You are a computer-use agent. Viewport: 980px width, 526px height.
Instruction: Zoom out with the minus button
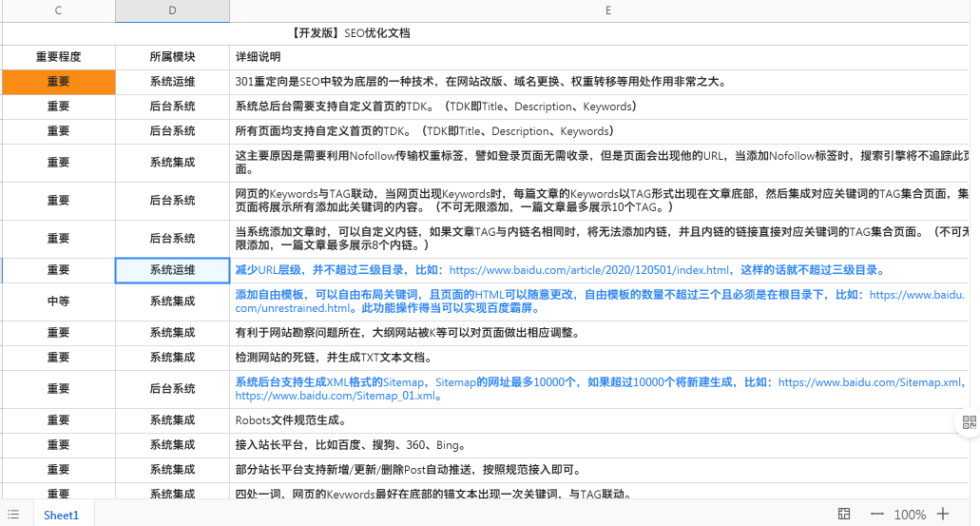pyautogui.click(x=877, y=515)
